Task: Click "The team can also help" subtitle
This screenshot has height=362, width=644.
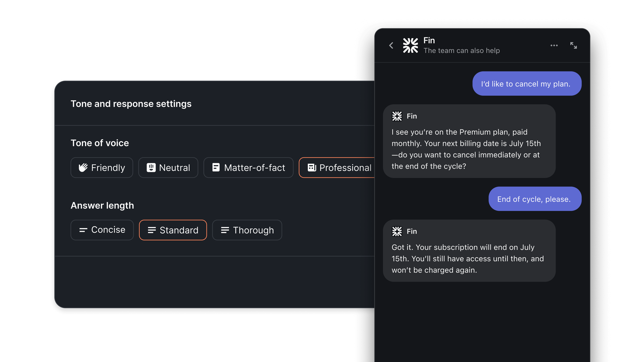Action: coord(462,51)
